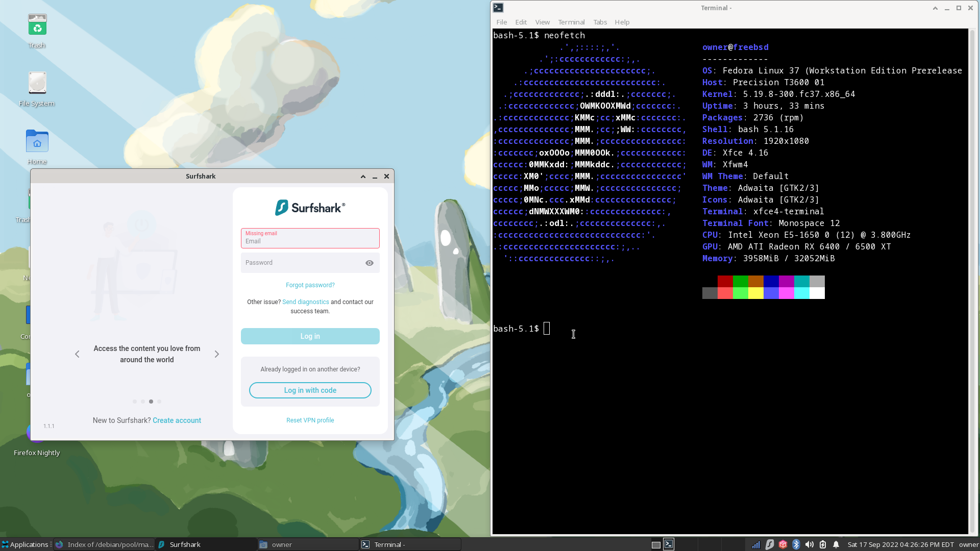Open the notifications bell icon
Image resolution: width=980 pixels, height=551 pixels.
(x=836, y=544)
